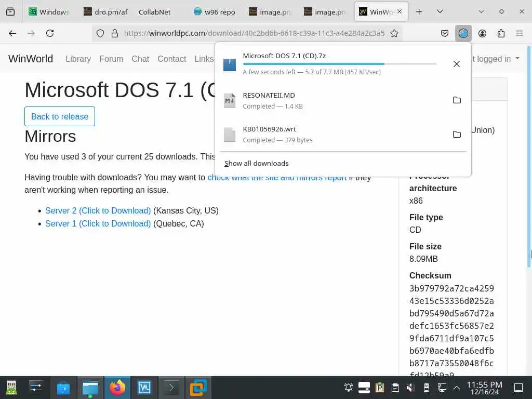Click the RESONATEII.MD markdown file icon
The height and width of the screenshot is (399, 532).
pyautogui.click(x=230, y=100)
